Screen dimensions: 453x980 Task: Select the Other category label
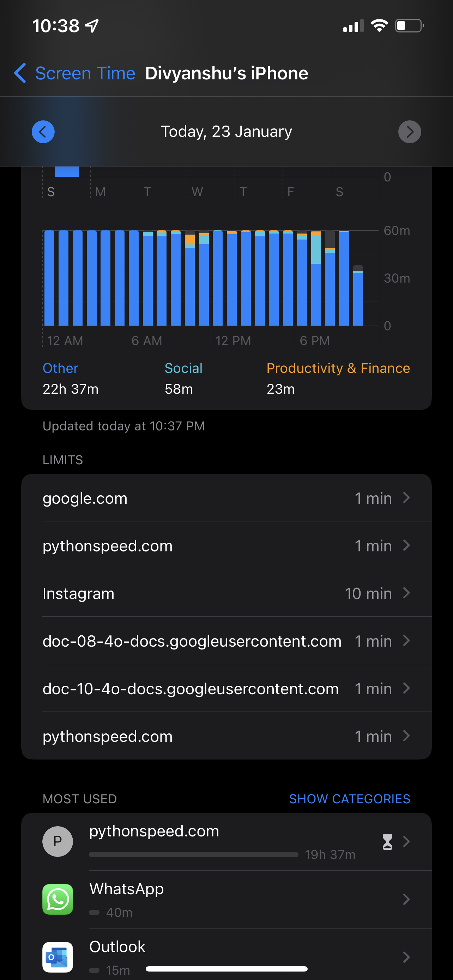click(x=60, y=368)
